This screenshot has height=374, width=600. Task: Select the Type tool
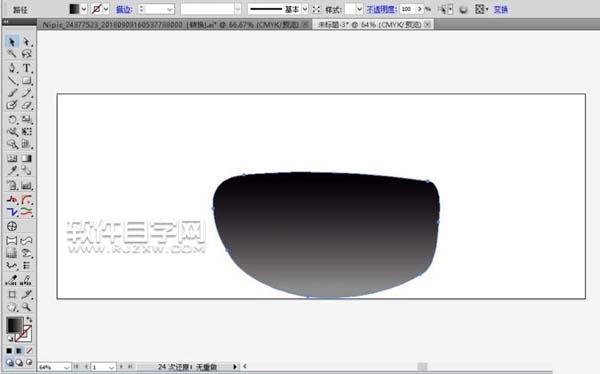(x=26, y=68)
